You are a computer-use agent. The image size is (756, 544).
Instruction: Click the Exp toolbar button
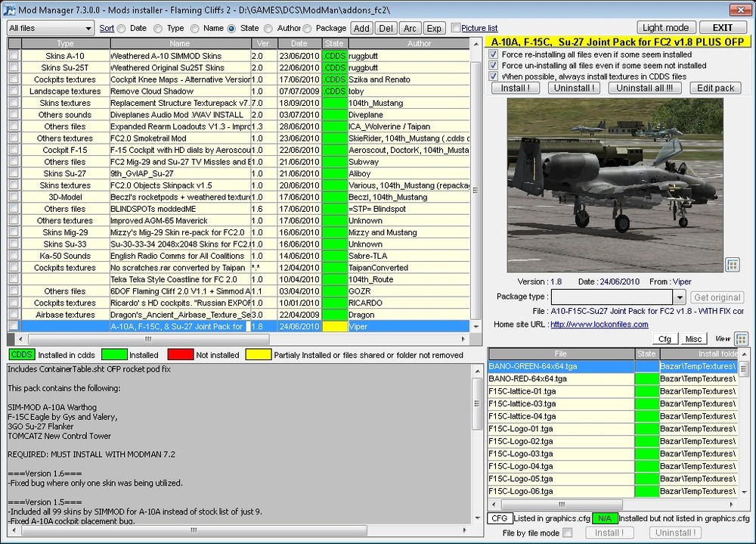[x=433, y=28]
